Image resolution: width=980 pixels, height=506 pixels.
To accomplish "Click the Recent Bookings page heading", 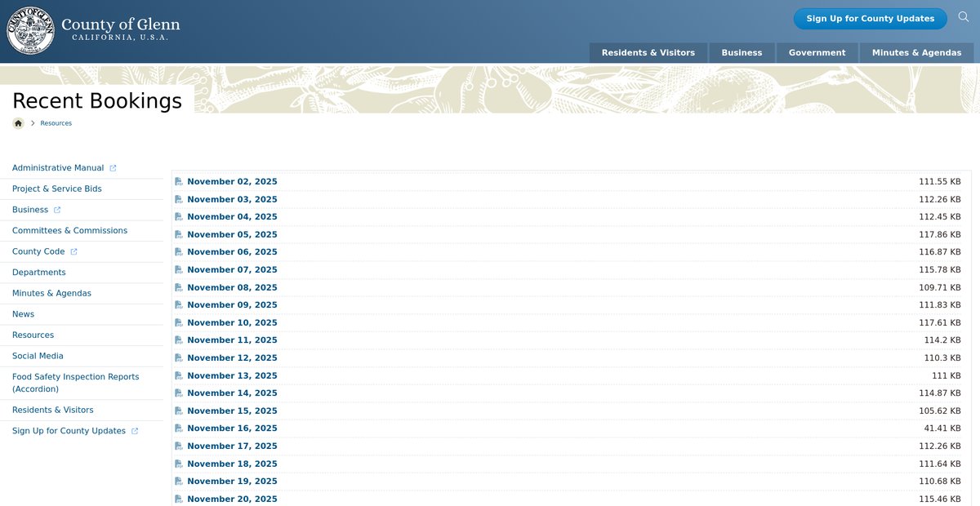I will click(97, 100).
